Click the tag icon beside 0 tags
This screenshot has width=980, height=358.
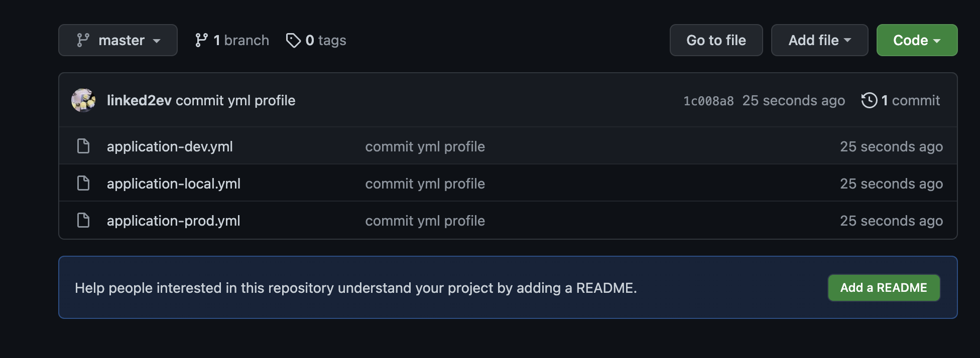point(293,40)
